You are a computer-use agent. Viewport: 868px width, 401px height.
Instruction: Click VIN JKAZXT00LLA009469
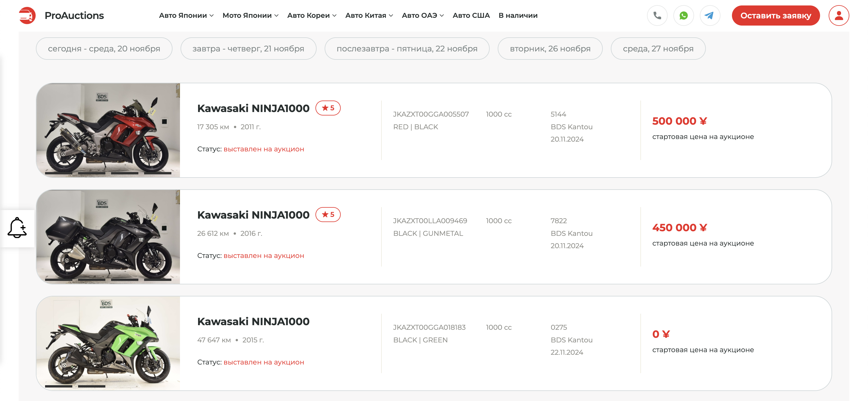(430, 221)
